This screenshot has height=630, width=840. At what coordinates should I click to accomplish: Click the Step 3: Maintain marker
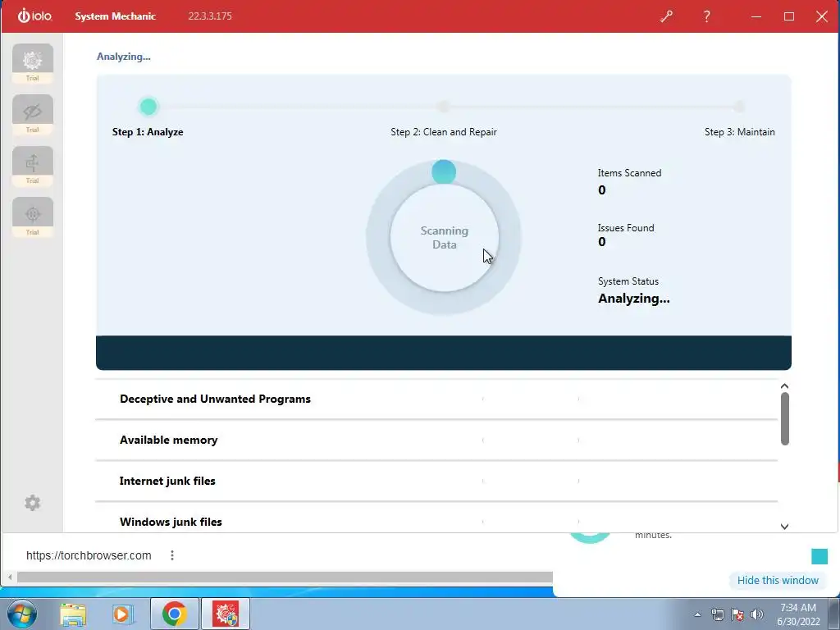[739, 107]
